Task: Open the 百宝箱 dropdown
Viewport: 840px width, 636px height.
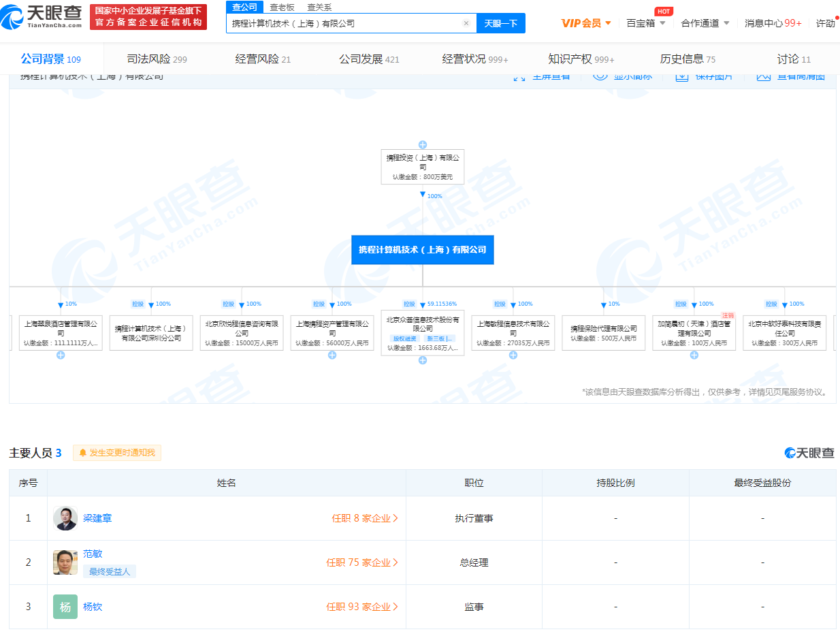Action: (646, 23)
